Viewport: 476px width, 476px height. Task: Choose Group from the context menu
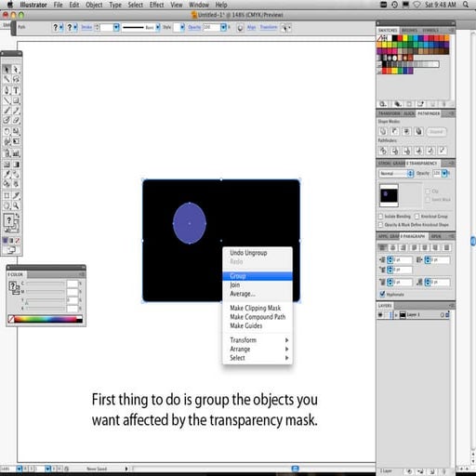pos(258,276)
